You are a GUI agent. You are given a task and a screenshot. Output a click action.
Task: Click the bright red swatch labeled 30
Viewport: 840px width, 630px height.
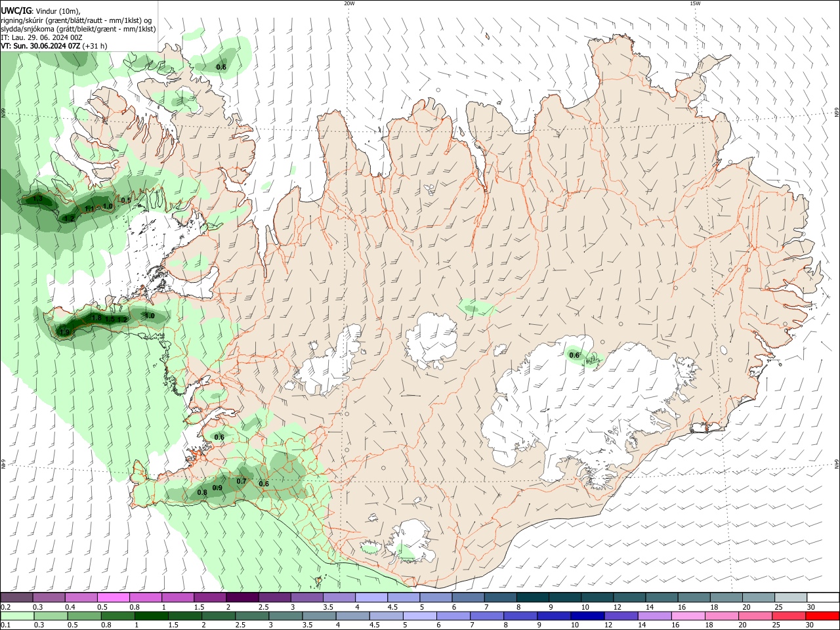click(824, 616)
